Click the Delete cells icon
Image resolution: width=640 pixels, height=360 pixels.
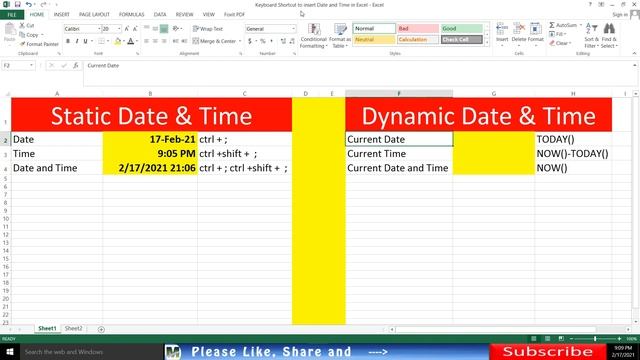click(519, 29)
